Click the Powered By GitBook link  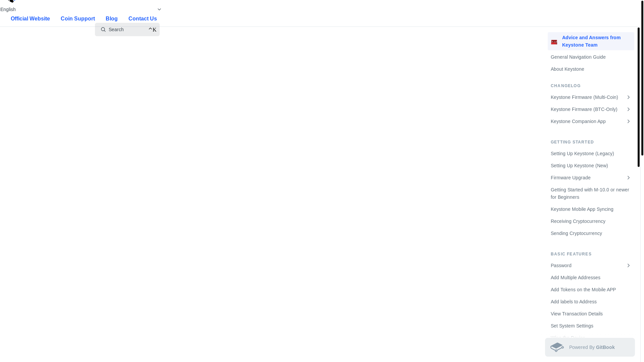point(590,347)
